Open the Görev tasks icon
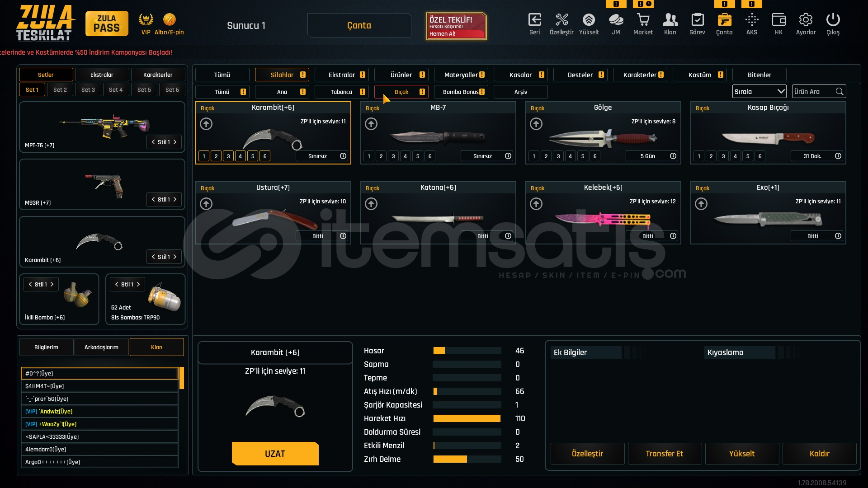The height and width of the screenshot is (488, 868). [x=697, y=20]
